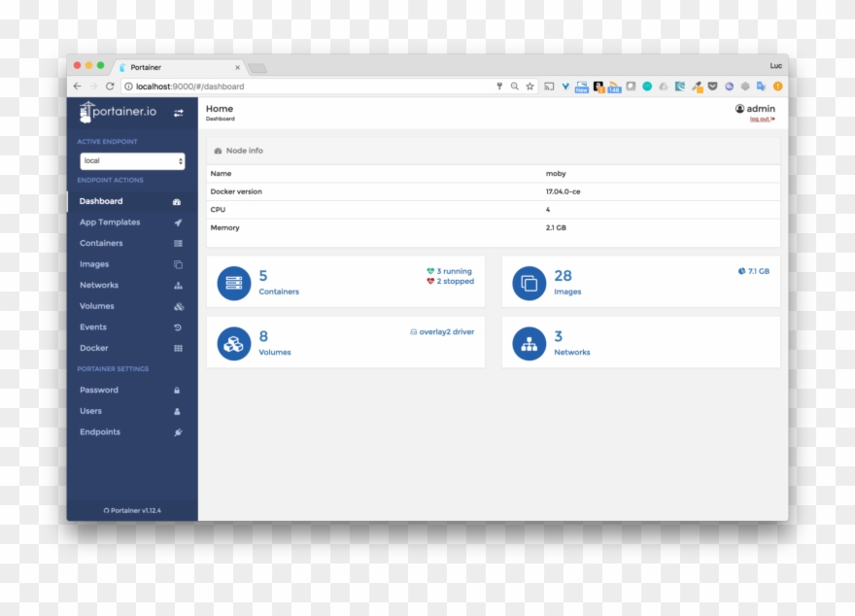
Task: Click the Volumes icon in the sidebar
Action: [178, 305]
